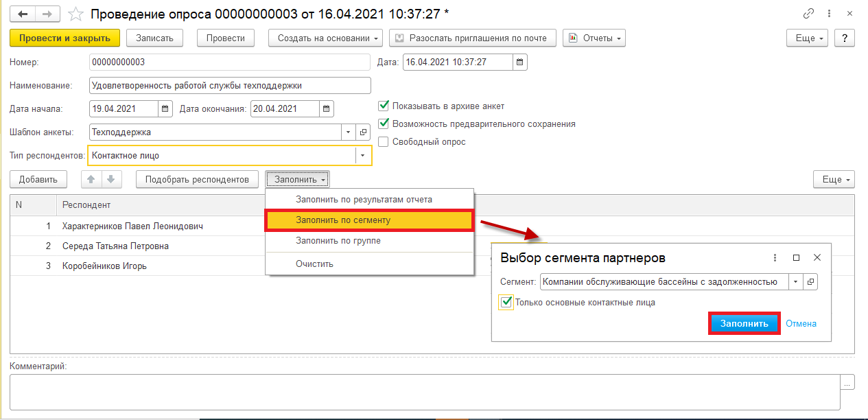Click into the Комментарий text area

[x=425, y=391]
